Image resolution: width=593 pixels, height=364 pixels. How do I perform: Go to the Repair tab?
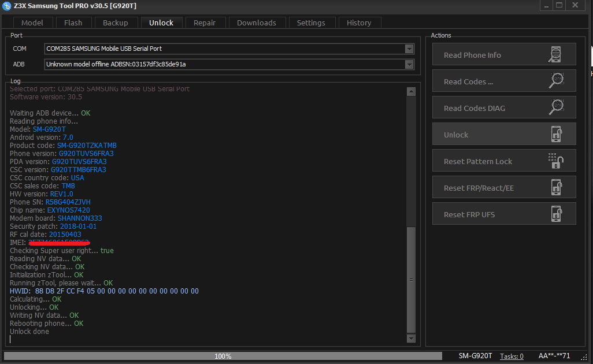click(205, 23)
